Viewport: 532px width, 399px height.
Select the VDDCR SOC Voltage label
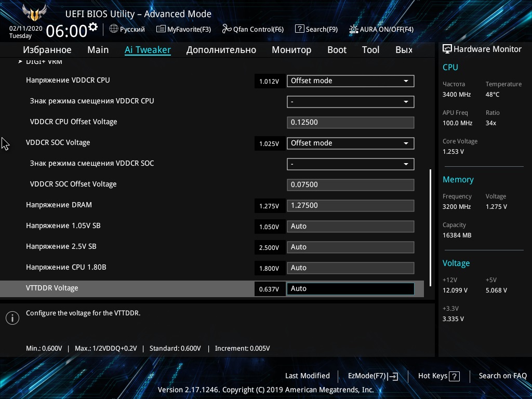click(58, 142)
